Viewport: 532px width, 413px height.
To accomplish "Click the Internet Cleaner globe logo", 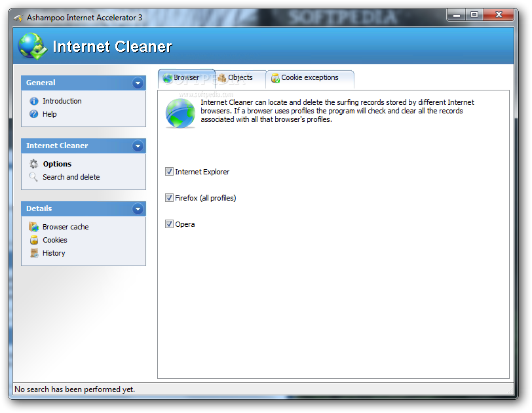I will (x=32, y=46).
